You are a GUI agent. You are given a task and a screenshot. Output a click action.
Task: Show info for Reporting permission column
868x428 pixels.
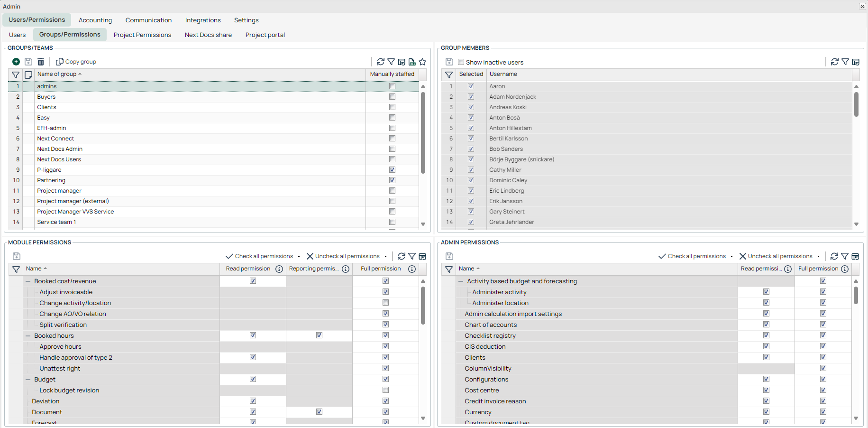346,269
